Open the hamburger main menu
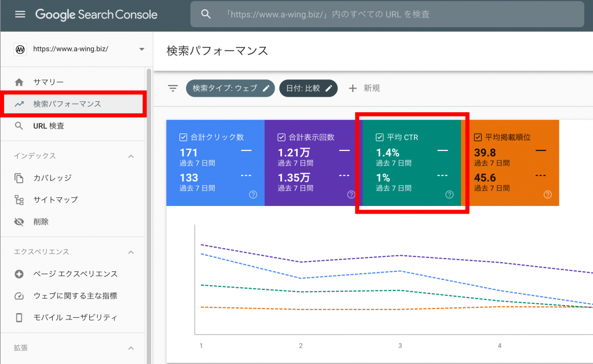The image size is (593, 364). point(20,14)
